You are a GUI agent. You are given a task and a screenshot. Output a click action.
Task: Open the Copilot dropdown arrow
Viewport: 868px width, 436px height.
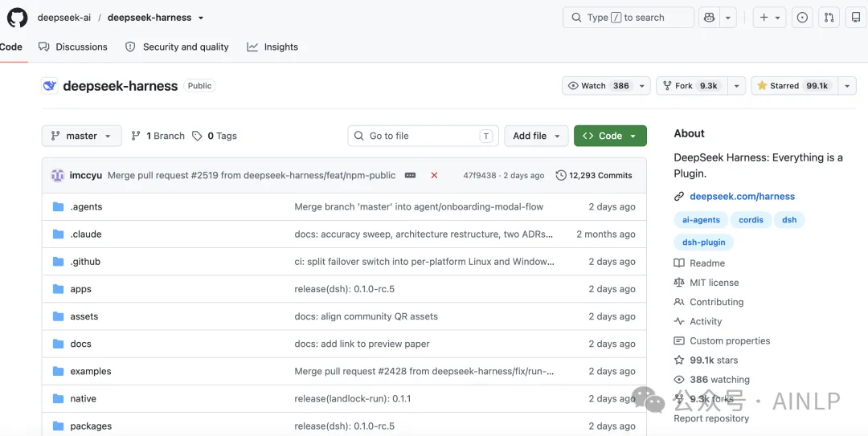click(x=728, y=17)
